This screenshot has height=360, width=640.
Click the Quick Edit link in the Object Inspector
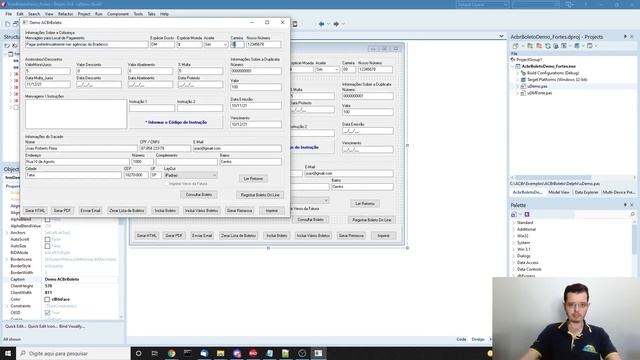coord(16,327)
